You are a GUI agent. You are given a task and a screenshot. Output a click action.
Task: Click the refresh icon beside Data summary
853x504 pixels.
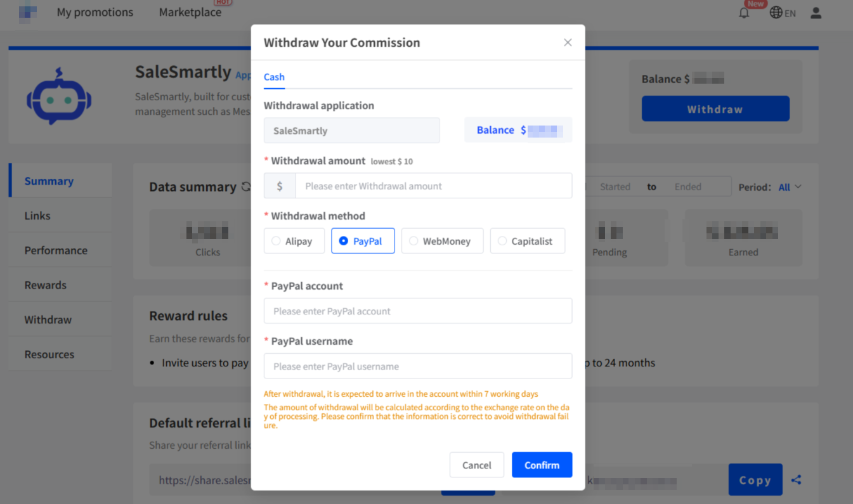click(246, 187)
